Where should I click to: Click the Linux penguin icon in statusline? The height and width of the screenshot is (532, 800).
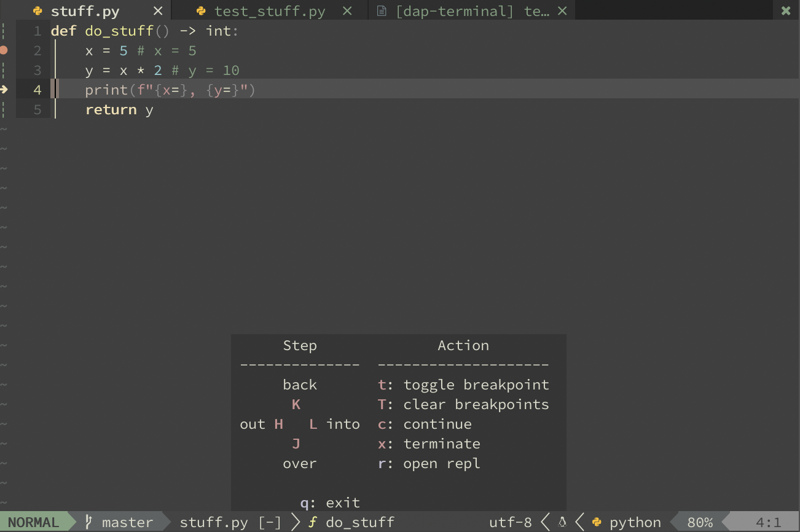(x=562, y=522)
